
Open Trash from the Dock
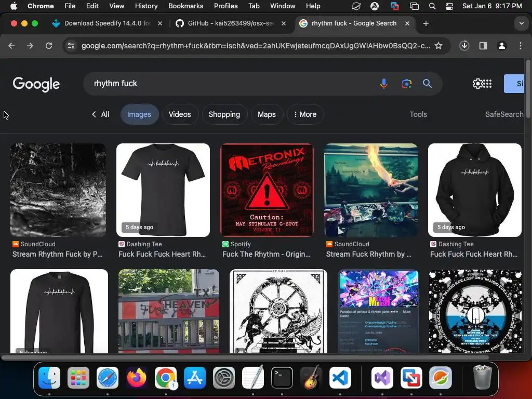point(482,378)
